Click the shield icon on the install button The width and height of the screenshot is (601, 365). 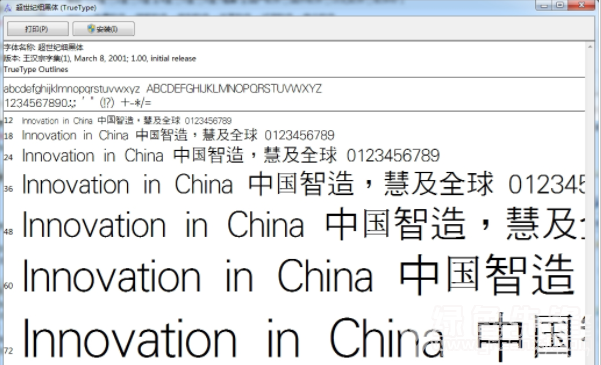[91, 28]
